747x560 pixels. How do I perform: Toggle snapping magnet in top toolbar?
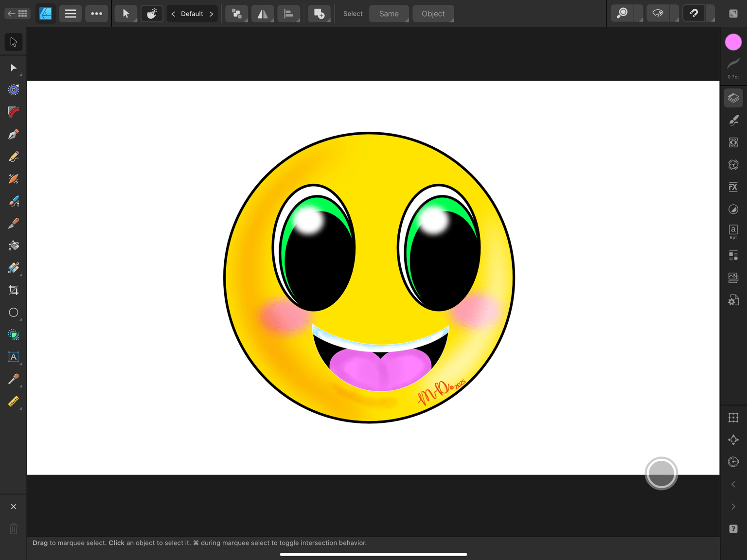pos(694,14)
